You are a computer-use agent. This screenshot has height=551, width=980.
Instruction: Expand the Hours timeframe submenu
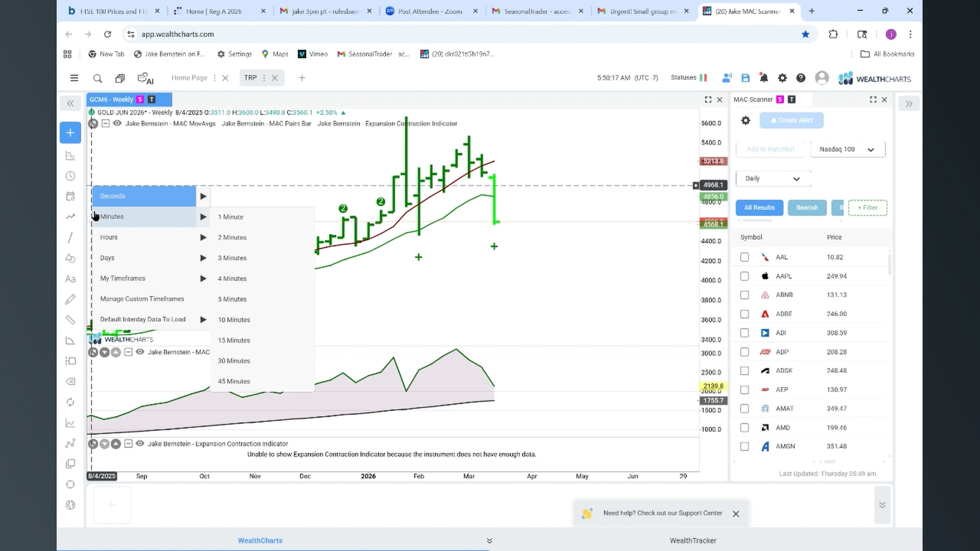[x=152, y=237]
